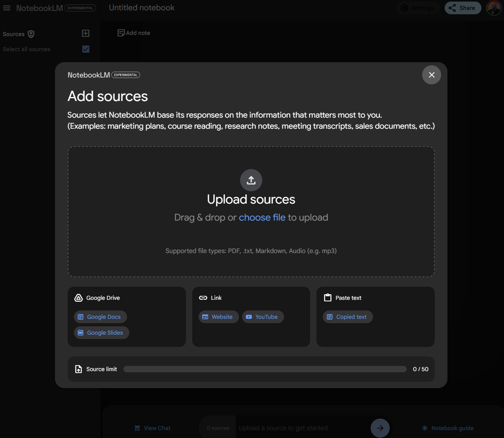The height and width of the screenshot is (438, 504).
Task: Toggle the Google Docs source chip
Action: (100, 317)
